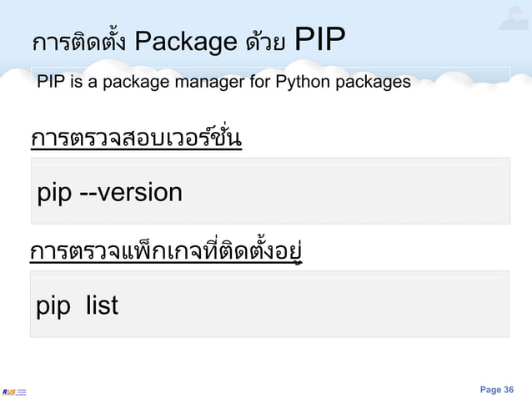The height and width of the screenshot is (399, 532).
Task: Click the faded emblem icon at top right
Action: tap(514, 18)
